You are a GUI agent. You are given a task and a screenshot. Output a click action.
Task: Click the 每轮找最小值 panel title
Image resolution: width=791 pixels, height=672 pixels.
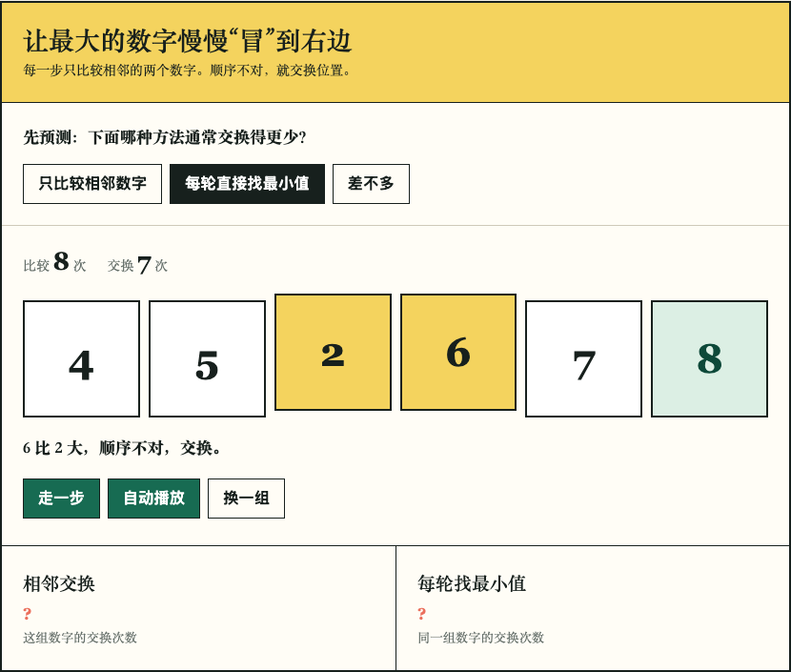pyautogui.click(x=472, y=583)
